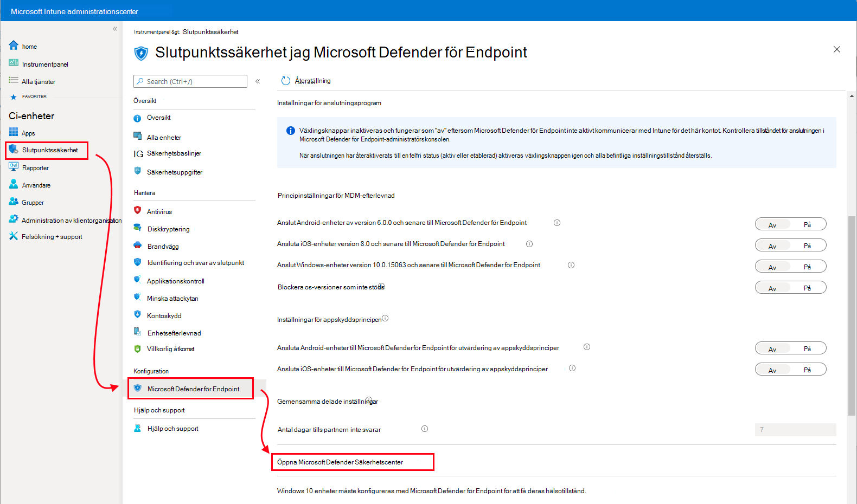Click the Alla enheter devices icon
Image resolution: width=857 pixels, height=504 pixels.
tap(137, 136)
